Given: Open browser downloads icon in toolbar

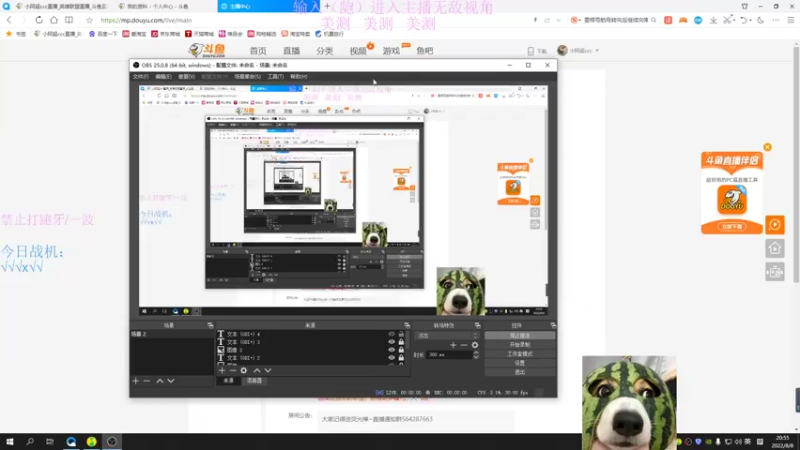Looking at the screenshot, I should pyautogui.click(x=713, y=20).
